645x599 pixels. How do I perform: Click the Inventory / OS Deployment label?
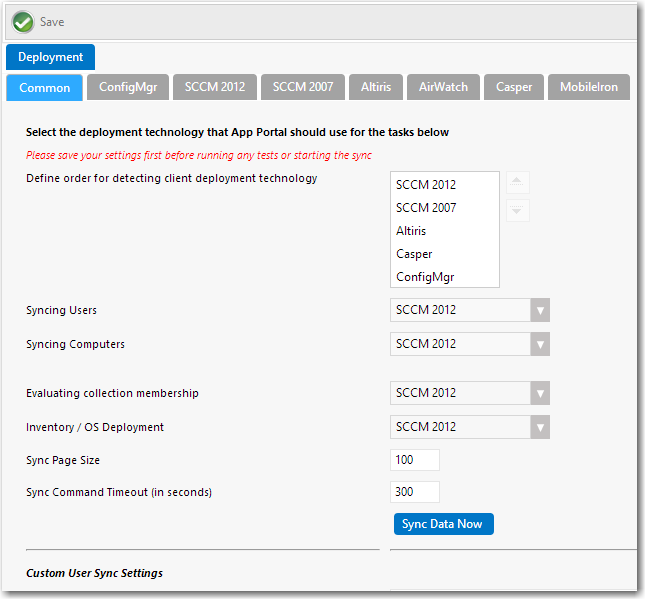click(x=95, y=427)
